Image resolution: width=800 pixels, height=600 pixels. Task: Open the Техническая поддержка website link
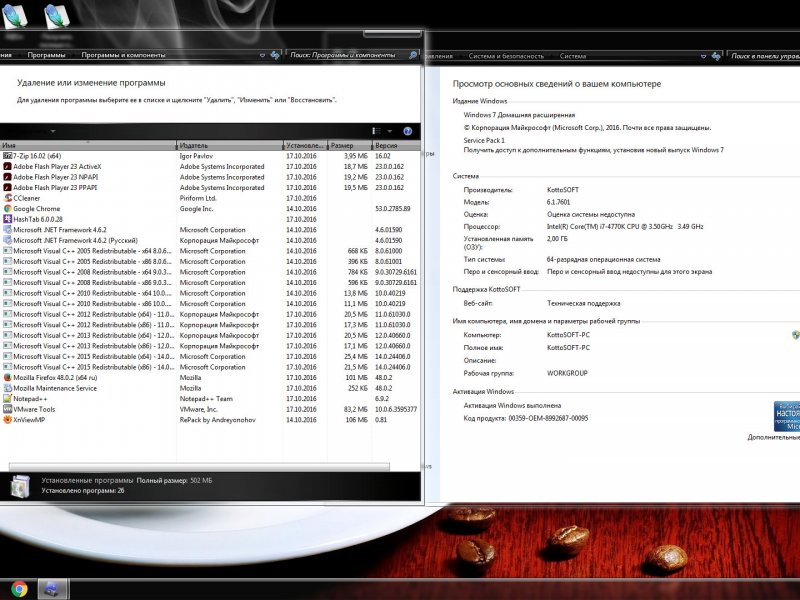[x=584, y=303]
